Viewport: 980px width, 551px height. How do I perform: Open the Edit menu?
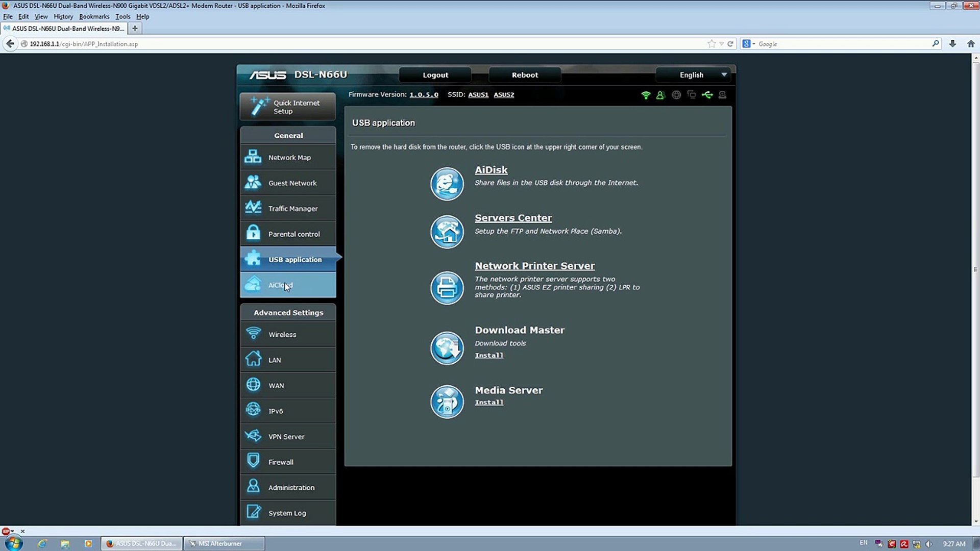[23, 16]
